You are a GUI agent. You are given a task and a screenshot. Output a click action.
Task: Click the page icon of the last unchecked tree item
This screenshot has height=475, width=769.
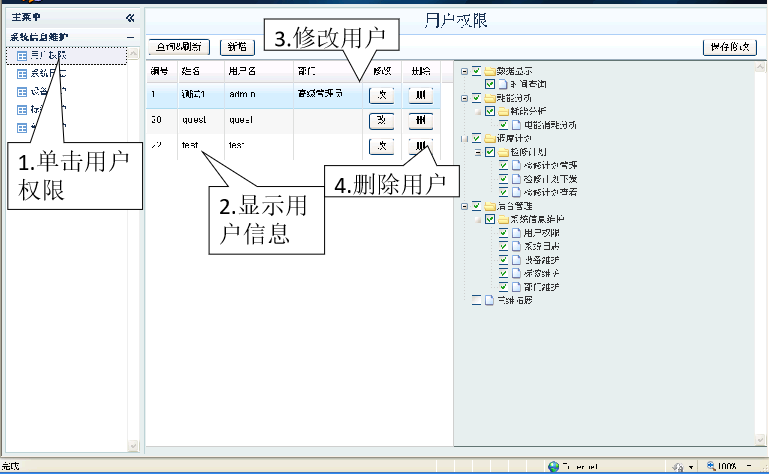click(x=489, y=300)
